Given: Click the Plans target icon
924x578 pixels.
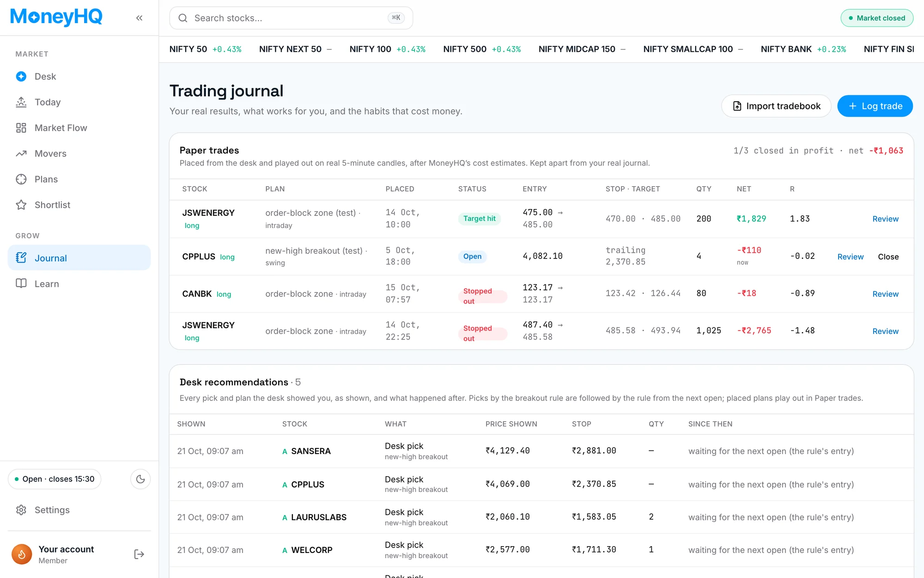Looking at the screenshot, I should click(21, 179).
